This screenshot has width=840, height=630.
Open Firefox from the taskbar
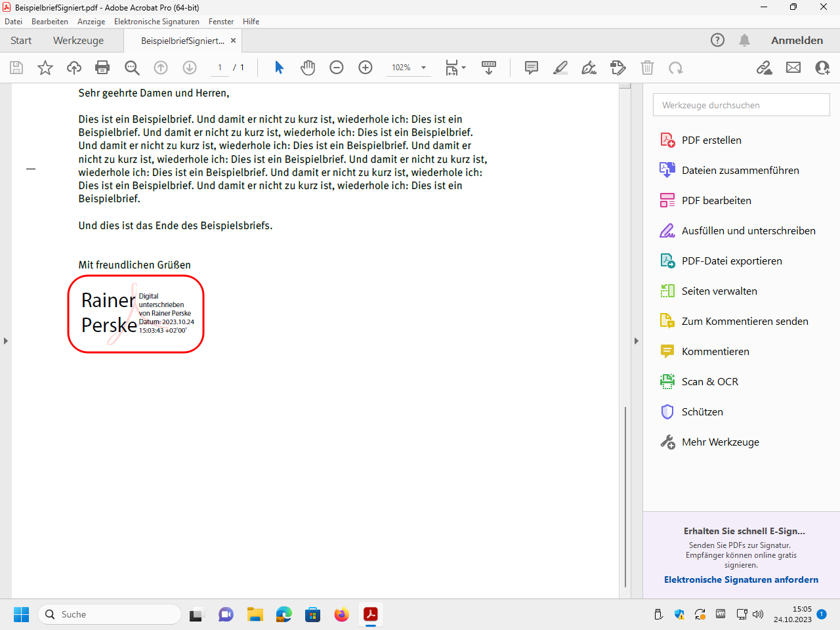click(x=341, y=614)
